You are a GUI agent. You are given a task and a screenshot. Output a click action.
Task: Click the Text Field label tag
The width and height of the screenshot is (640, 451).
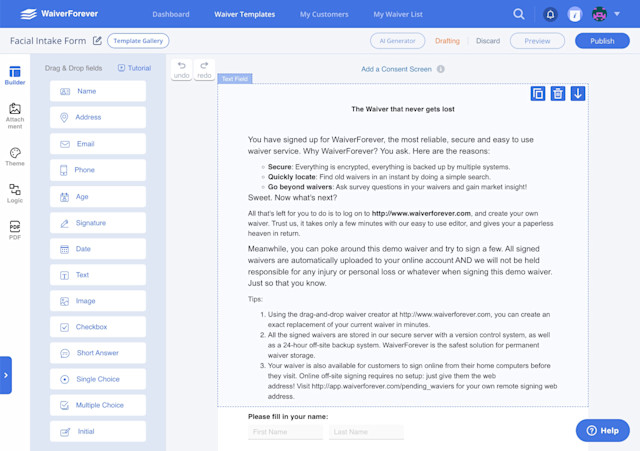235,79
